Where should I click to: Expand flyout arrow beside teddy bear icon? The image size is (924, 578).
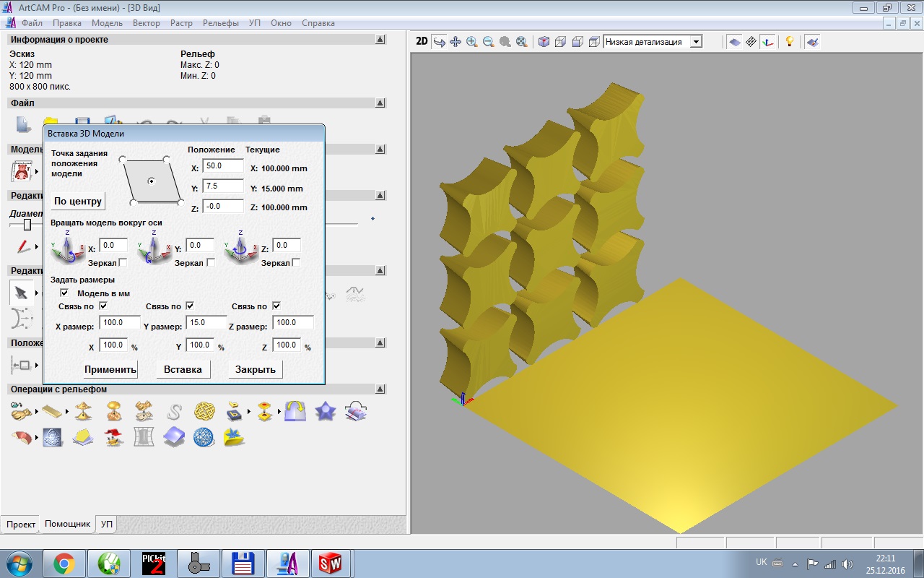click(x=37, y=172)
